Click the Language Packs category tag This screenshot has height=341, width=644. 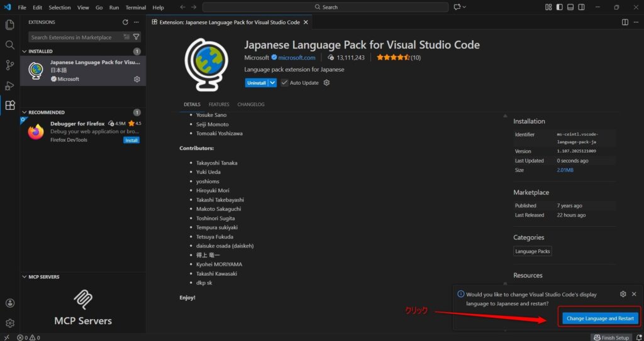[532, 251]
